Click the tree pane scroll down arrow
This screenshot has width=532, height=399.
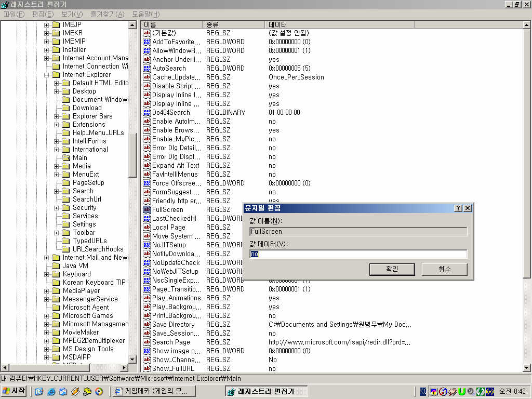pos(132,359)
